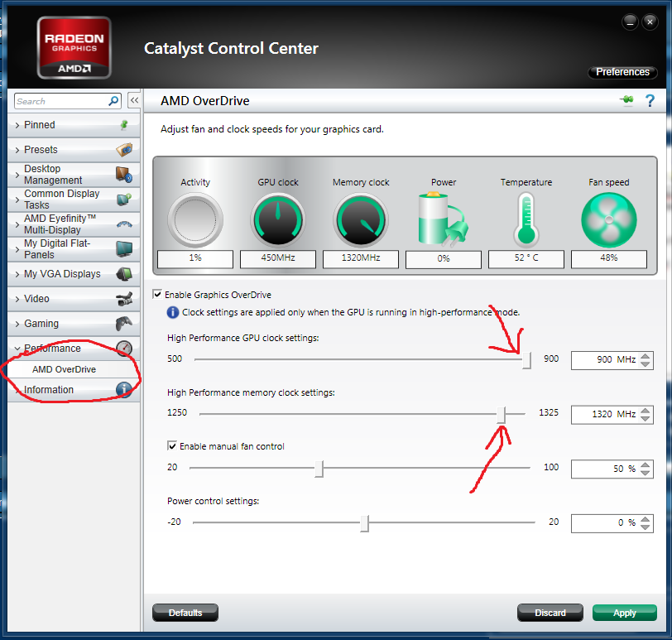Click the Defaults button
Image resolution: width=672 pixels, height=640 pixels.
tap(185, 613)
